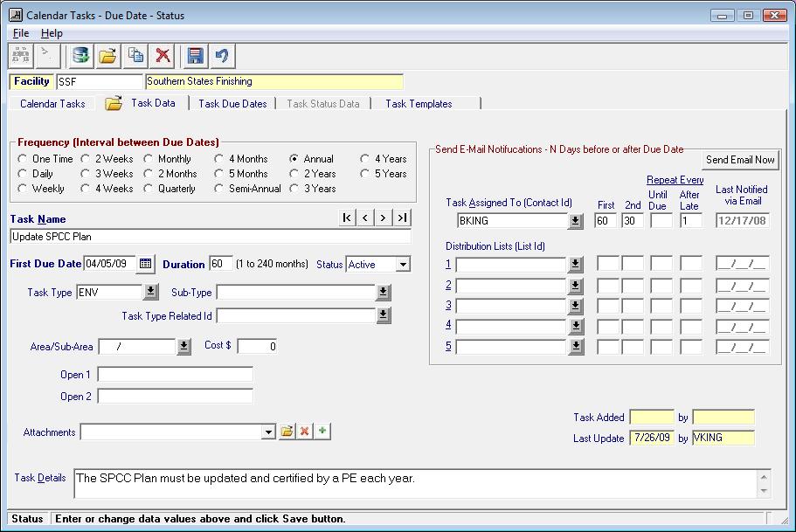Open the File menu
Viewport: 796px width, 532px height.
click(x=21, y=33)
